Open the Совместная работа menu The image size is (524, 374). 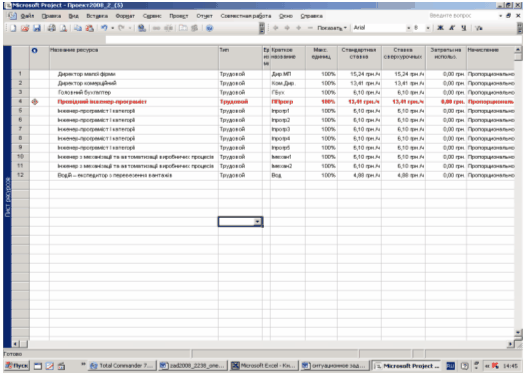246,16
